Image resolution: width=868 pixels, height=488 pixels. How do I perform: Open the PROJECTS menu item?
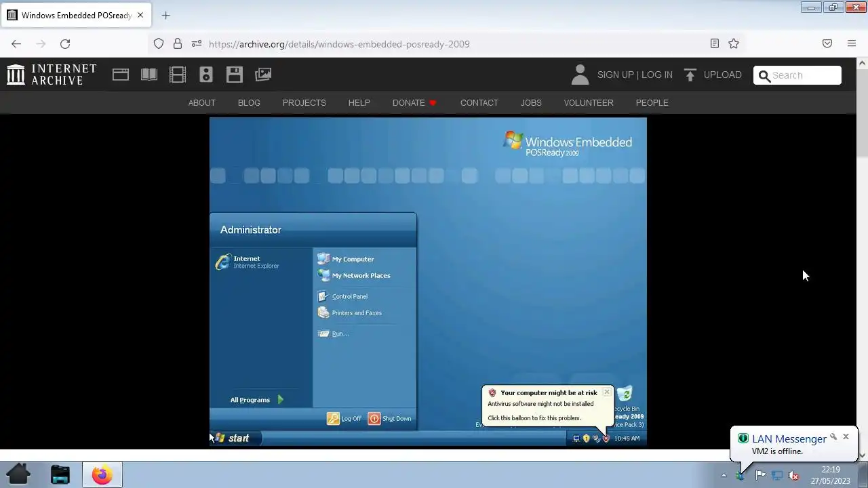pyautogui.click(x=304, y=102)
